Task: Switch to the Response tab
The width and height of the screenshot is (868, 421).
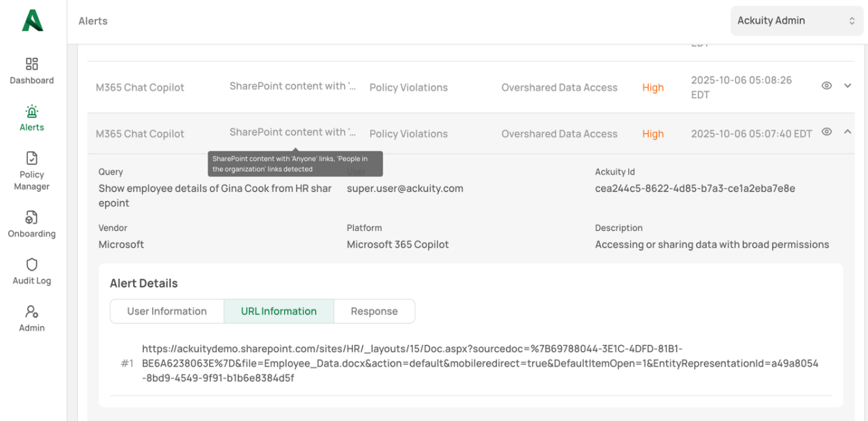Action: coord(374,311)
